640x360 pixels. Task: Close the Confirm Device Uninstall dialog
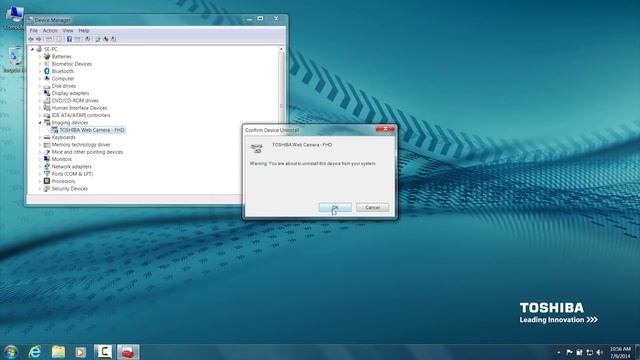click(x=385, y=129)
